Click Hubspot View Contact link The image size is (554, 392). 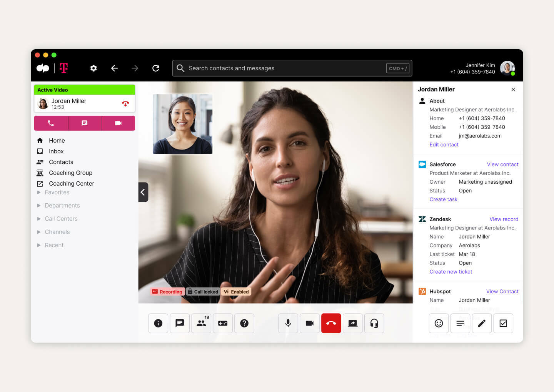point(502,292)
